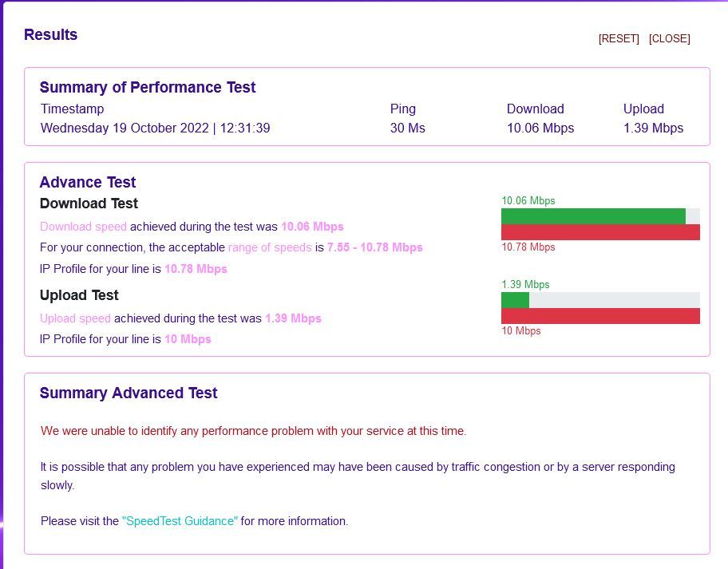
Task: Close the results using [CLOSE]
Action: pyautogui.click(x=669, y=39)
